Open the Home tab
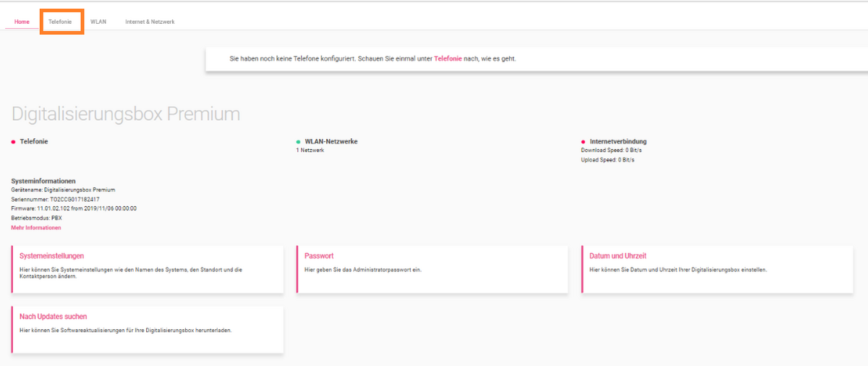 [x=22, y=22]
